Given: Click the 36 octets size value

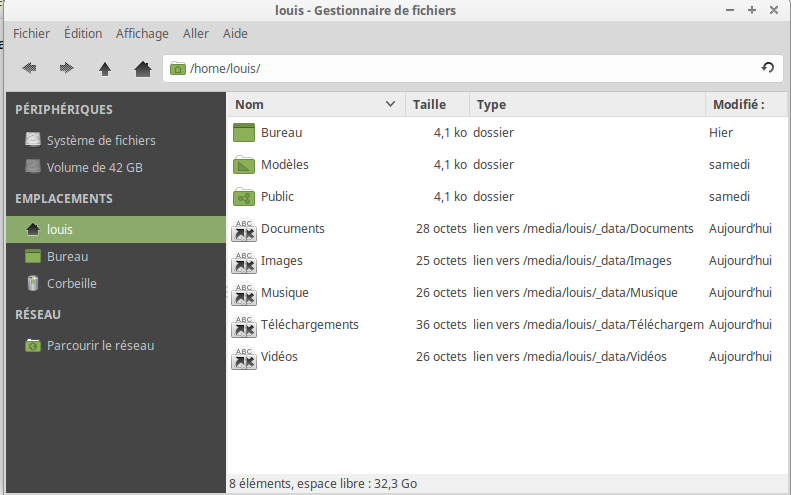Looking at the screenshot, I should [x=441, y=324].
